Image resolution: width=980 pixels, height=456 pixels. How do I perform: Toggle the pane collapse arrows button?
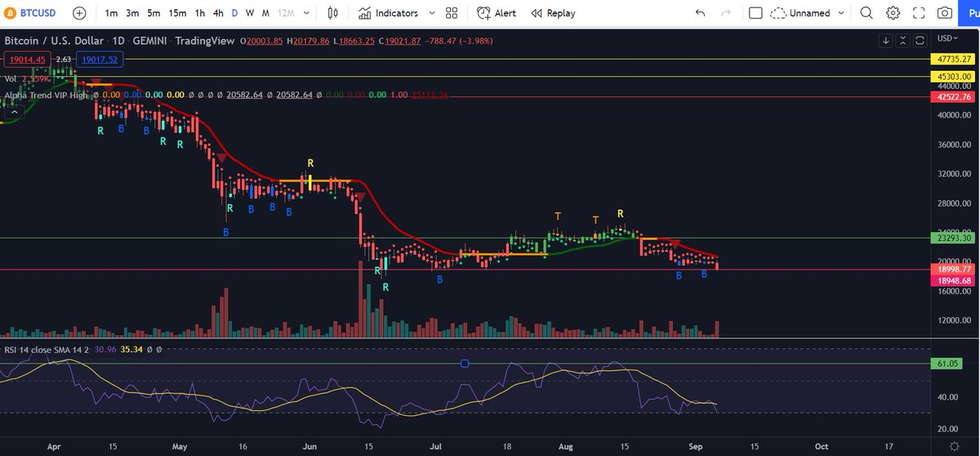[902, 39]
